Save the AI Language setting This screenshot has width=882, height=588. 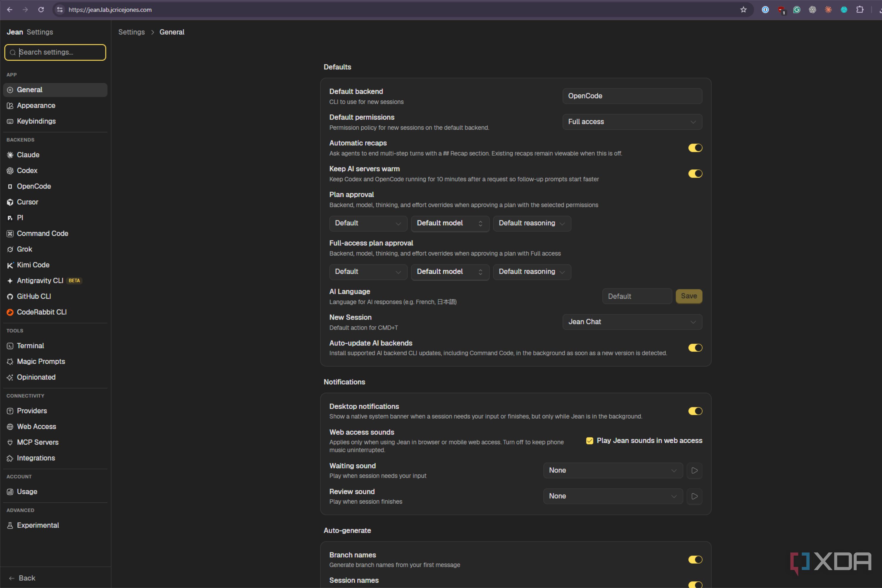point(689,296)
